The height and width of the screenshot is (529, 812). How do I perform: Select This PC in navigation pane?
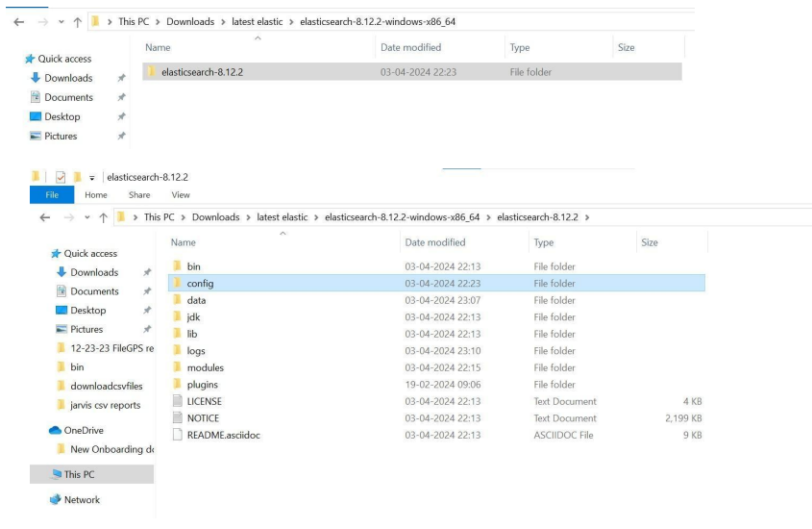(x=91, y=474)
